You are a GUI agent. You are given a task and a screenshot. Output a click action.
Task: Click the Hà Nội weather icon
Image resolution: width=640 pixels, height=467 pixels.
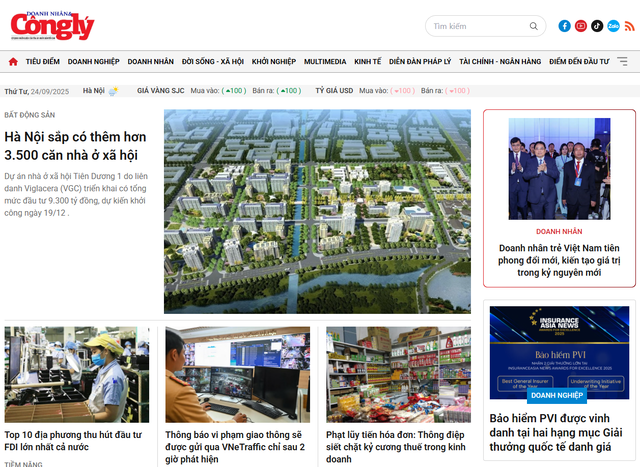point(113,91)
